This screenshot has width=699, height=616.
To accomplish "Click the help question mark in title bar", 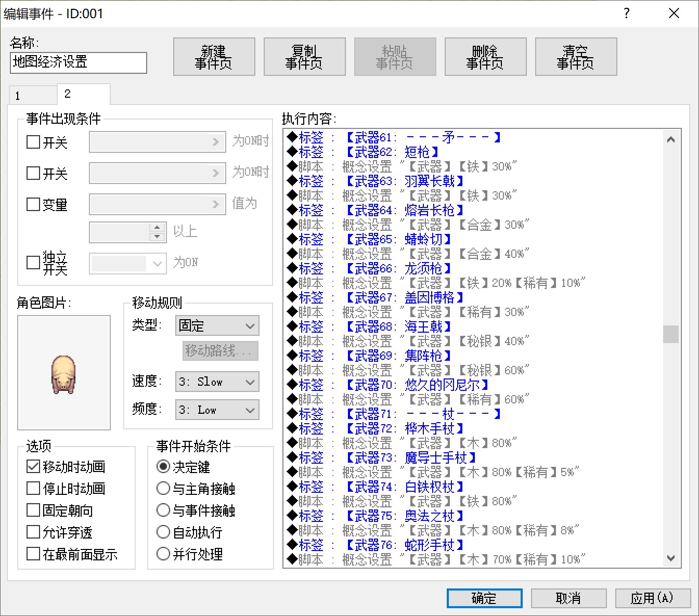I will (x=627, y=14).
